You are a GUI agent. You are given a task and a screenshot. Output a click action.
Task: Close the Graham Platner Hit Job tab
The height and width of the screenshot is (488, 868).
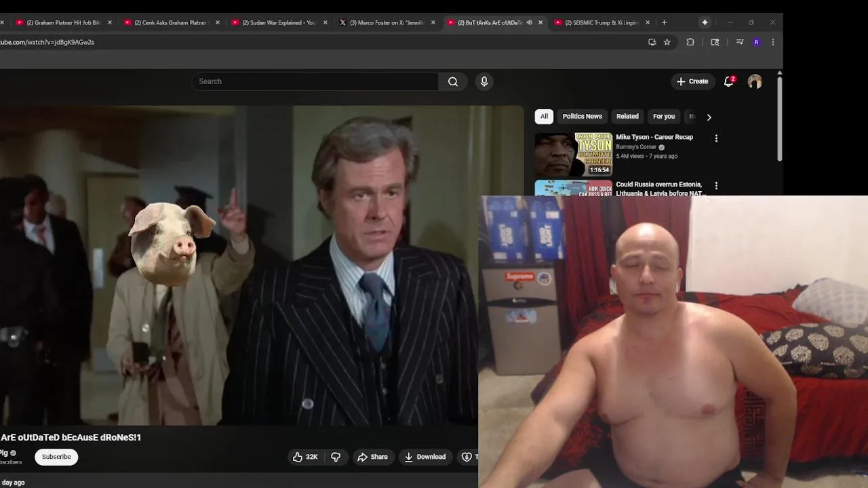coord(110,22)
